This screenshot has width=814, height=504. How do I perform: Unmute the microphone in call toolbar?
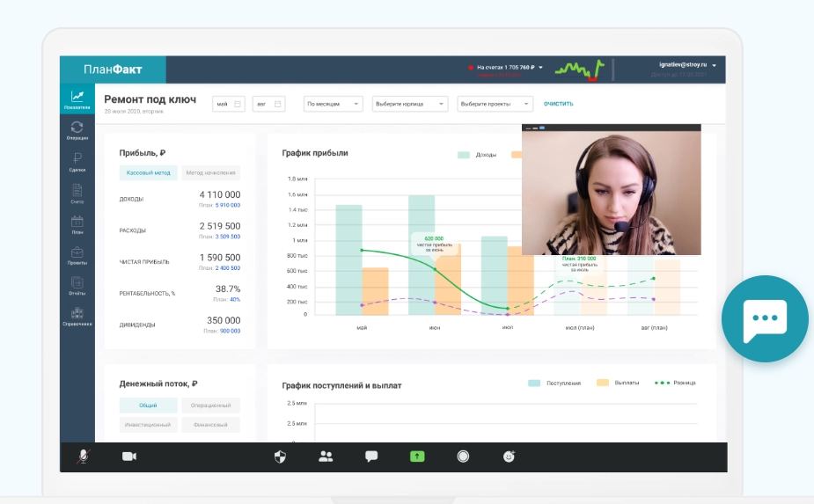[x=84, y=457]
